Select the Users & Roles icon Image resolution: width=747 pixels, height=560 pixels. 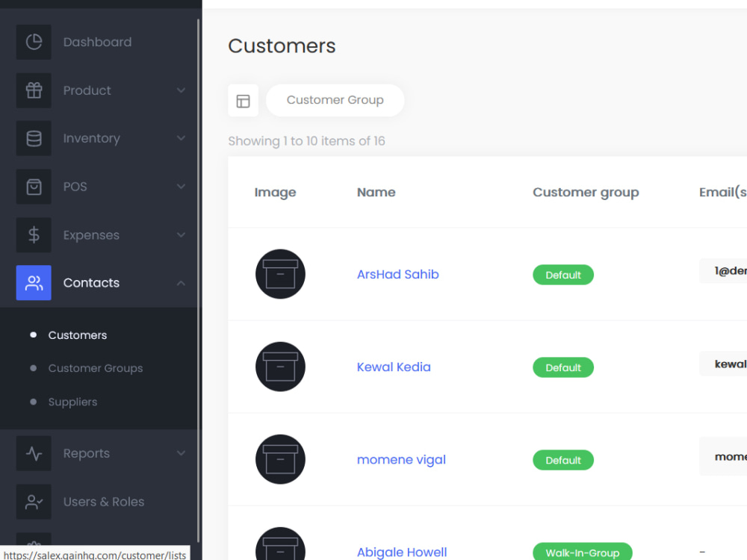tap(34, 502)
